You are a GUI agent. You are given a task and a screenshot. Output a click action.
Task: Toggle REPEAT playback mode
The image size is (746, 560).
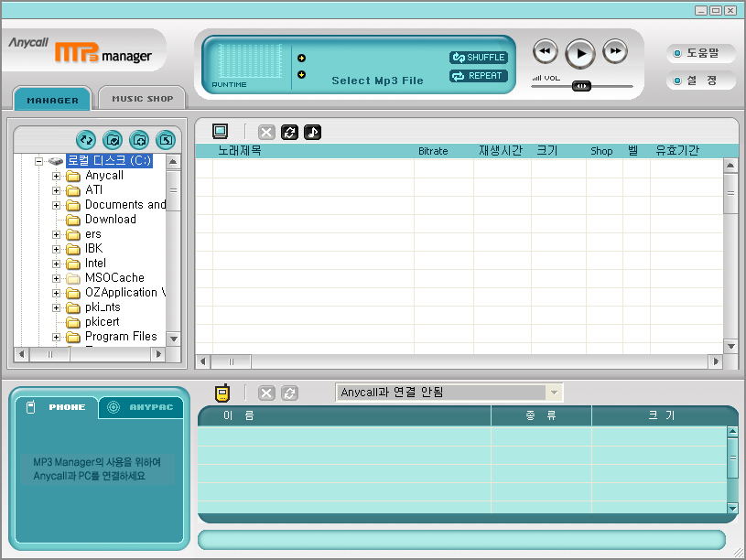tap(479, 76)
